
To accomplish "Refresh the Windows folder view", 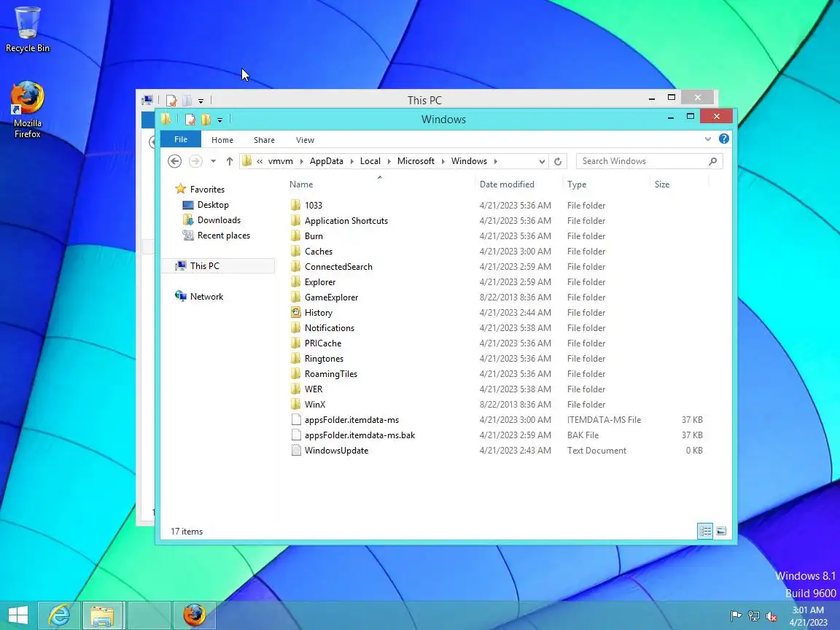I will pos(558,161).
